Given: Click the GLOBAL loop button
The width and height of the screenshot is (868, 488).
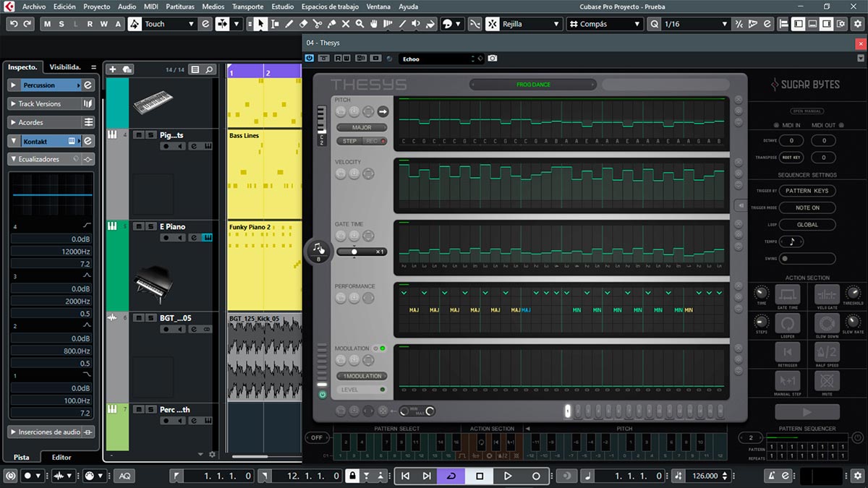Looking at the screenshot, I should [807, 225].
